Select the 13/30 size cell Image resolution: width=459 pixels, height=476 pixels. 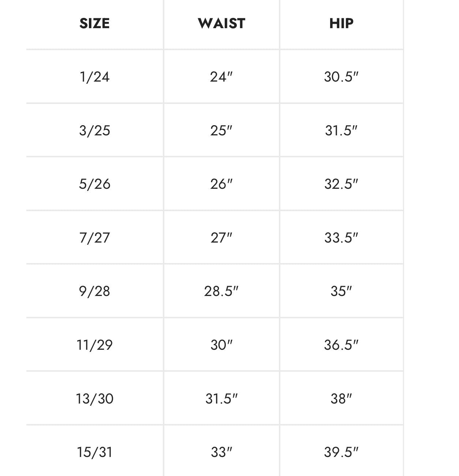94,398
